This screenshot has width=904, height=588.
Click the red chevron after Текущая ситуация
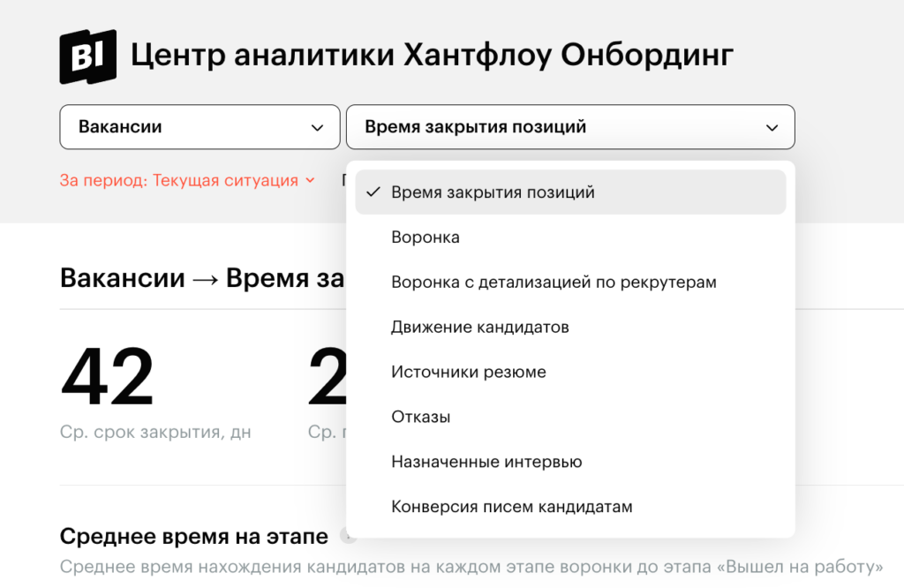tap(310, 180)
